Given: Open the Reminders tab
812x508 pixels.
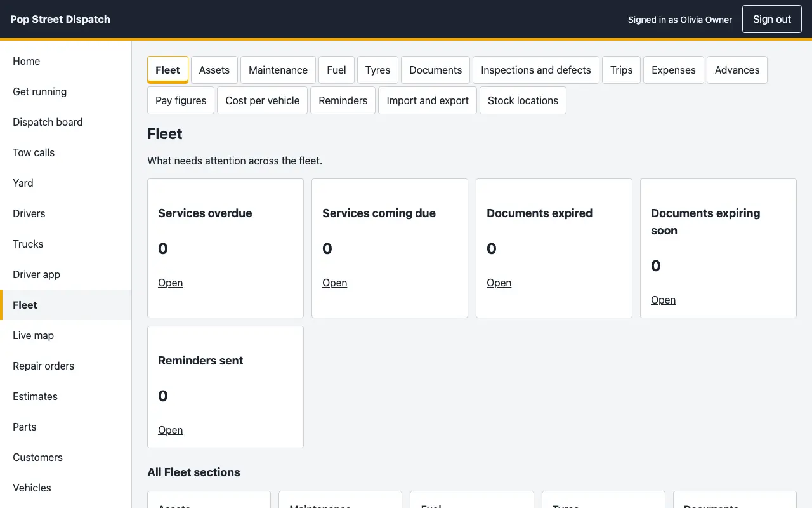Looking at the screenshot, I should coord(343,100).
